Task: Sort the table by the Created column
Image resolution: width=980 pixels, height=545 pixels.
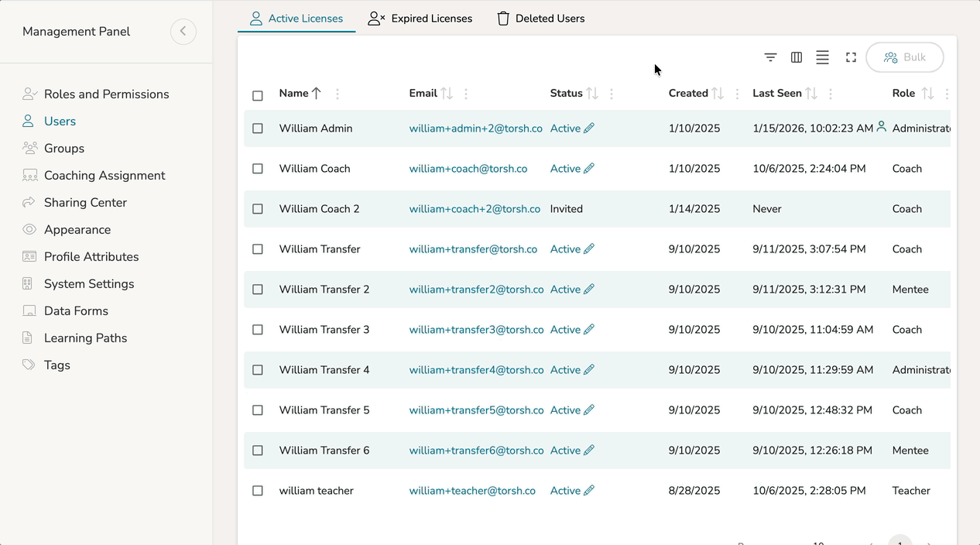Action: pyautogui.click(x=718, y=94)
